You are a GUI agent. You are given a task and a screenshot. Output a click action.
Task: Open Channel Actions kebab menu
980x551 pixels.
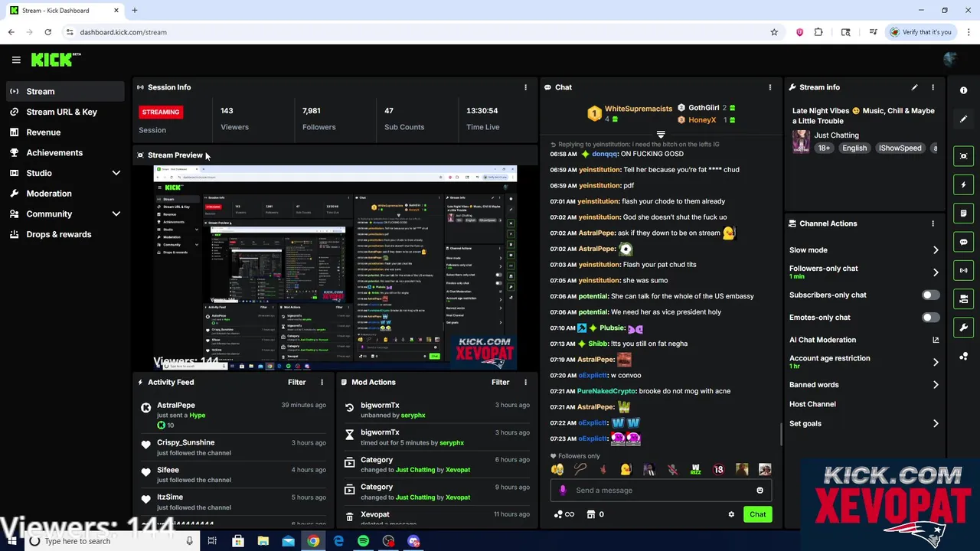933,223
